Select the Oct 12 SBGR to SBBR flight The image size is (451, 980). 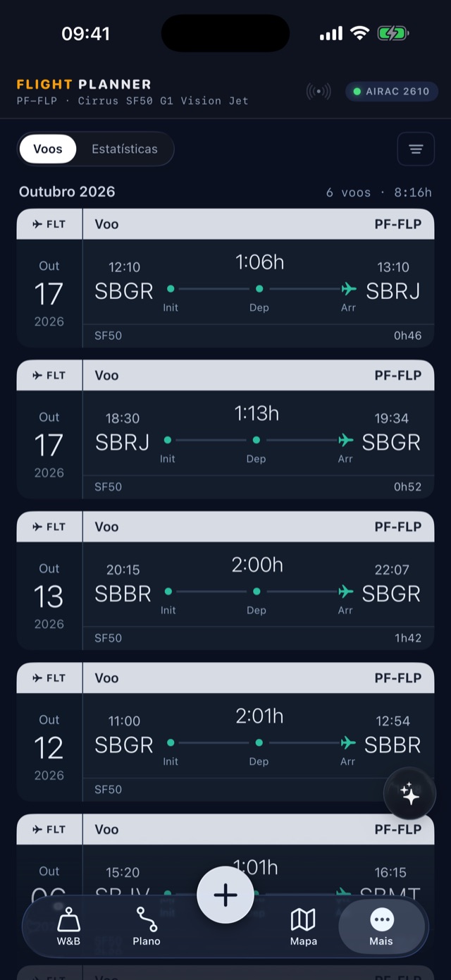click(225, 732)
